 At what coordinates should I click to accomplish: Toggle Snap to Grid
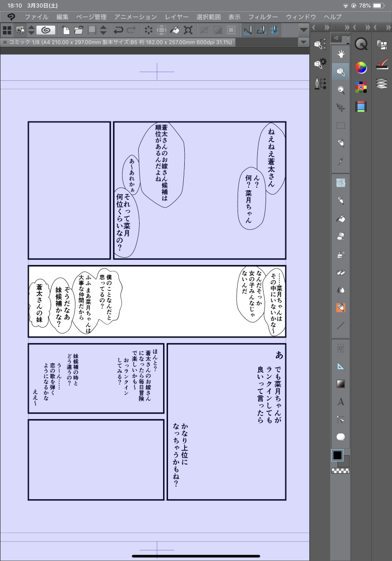tap(274, 30)
